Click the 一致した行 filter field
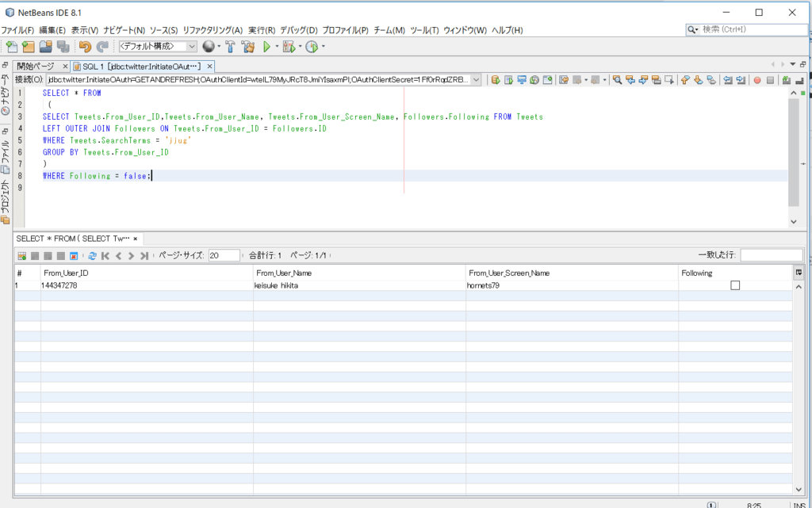 771,255
